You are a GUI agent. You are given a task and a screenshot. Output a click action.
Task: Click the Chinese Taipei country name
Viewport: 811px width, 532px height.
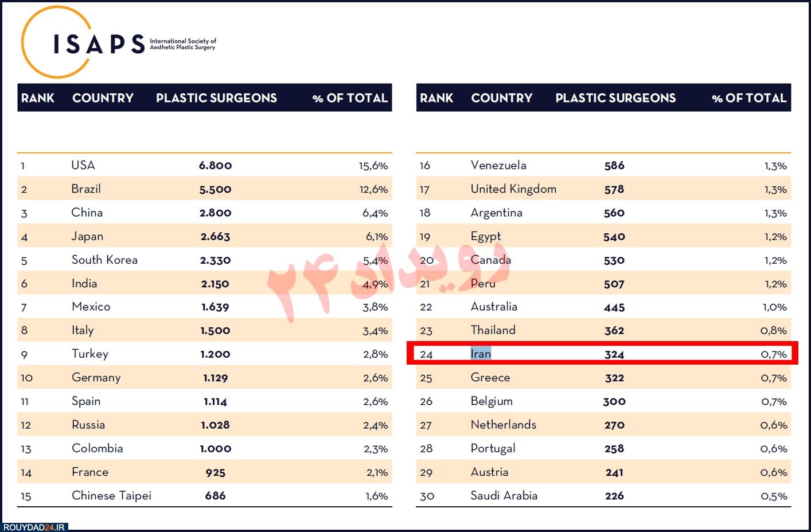coord(111,495)
